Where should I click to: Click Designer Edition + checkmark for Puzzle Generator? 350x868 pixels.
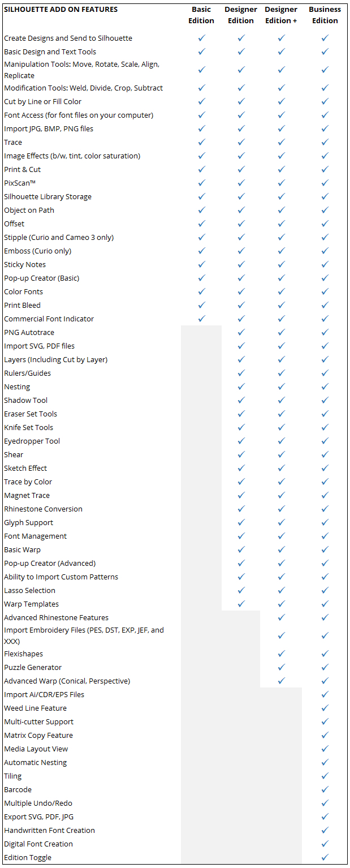(282, 667)
